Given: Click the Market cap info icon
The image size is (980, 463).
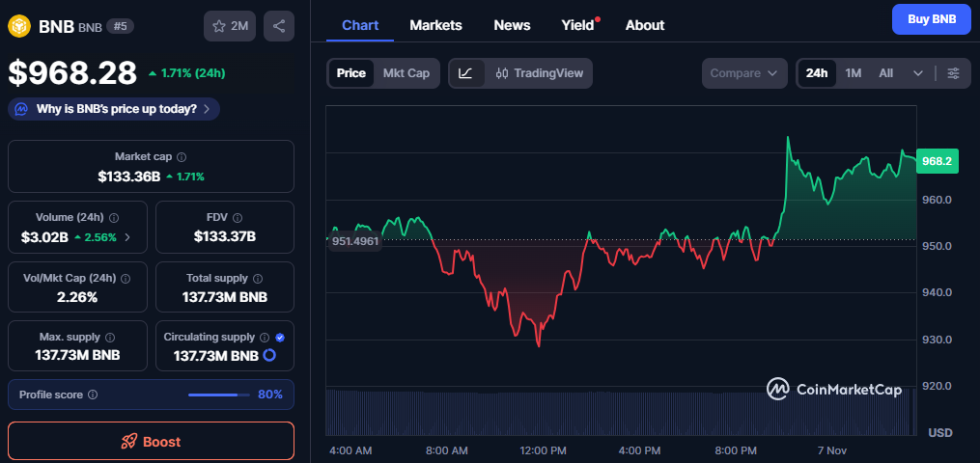Looking at the screenshot, I should (182, 156).
